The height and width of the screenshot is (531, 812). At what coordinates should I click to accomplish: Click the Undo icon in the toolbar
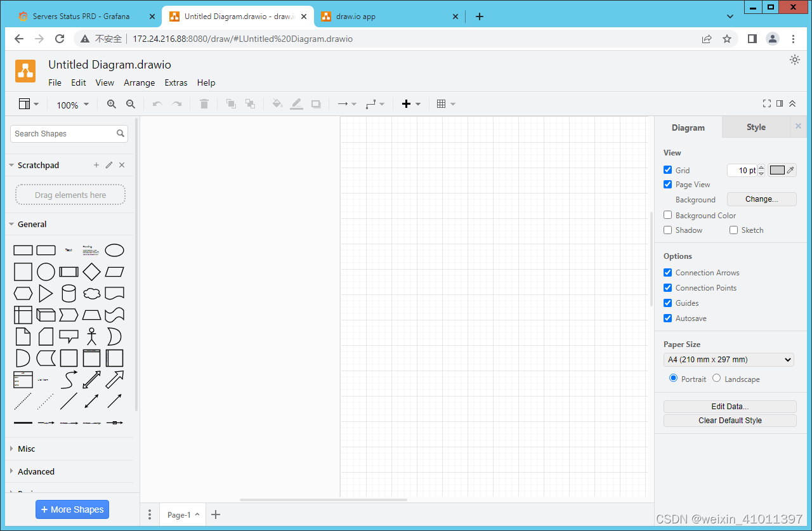point(157,103)
